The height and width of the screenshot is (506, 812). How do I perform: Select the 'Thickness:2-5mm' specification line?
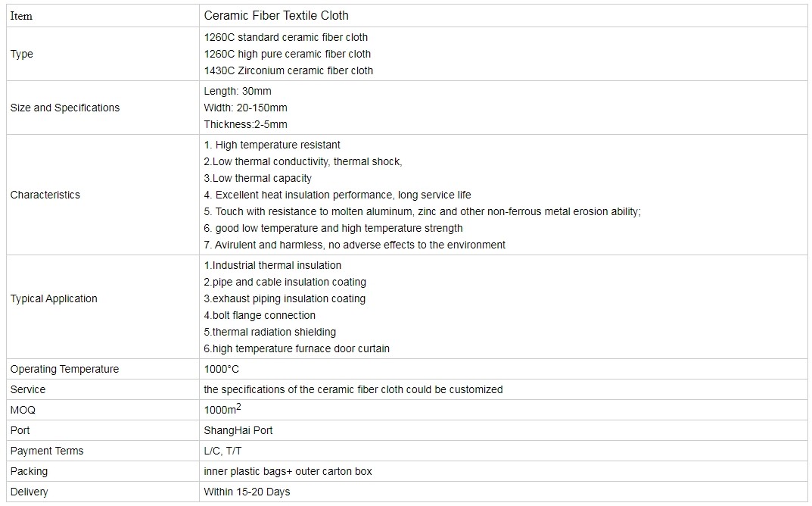point(245,124)
